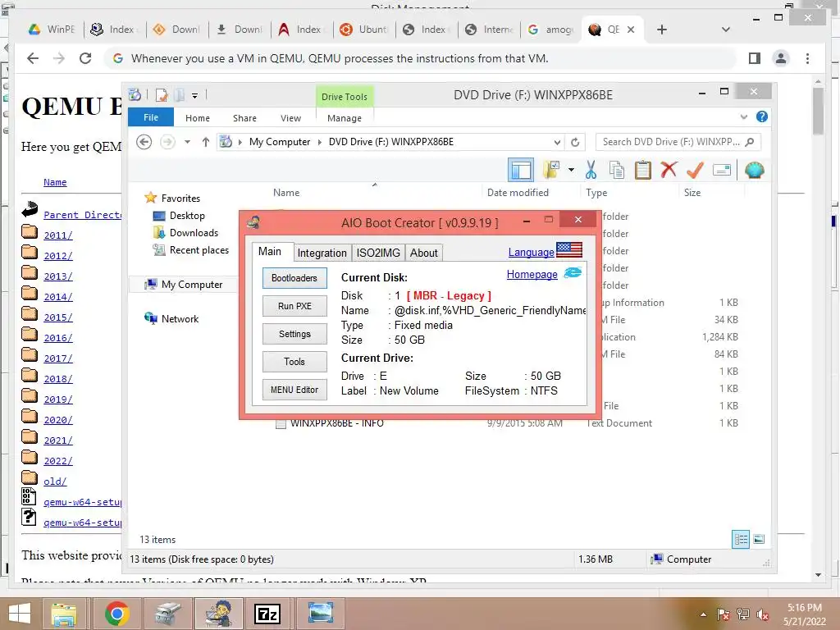Click the Windows Start button

pos(20,614)
